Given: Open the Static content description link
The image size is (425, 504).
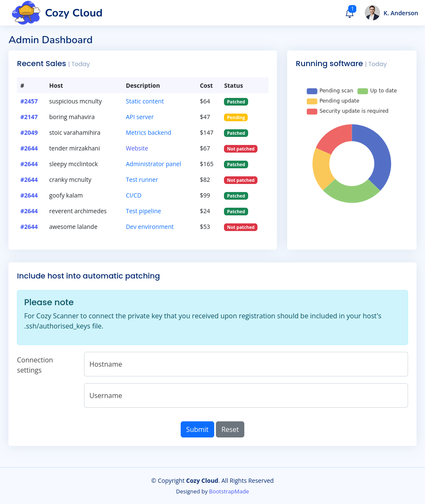Looking at the screenshot, I should (x=145, y=101).
